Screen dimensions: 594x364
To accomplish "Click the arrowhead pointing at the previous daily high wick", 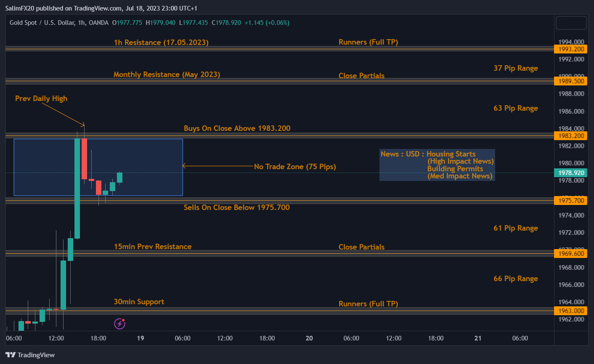I will click(x=83, y=124).
